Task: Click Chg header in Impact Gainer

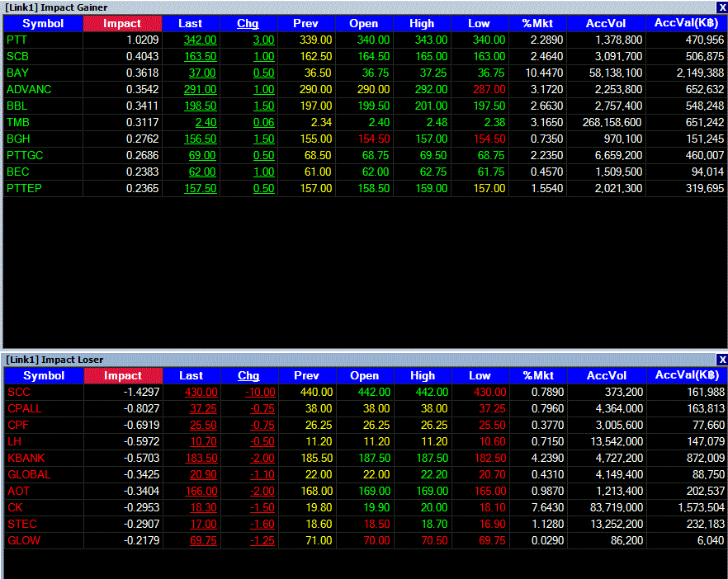Action: click(x=248, y=24)
